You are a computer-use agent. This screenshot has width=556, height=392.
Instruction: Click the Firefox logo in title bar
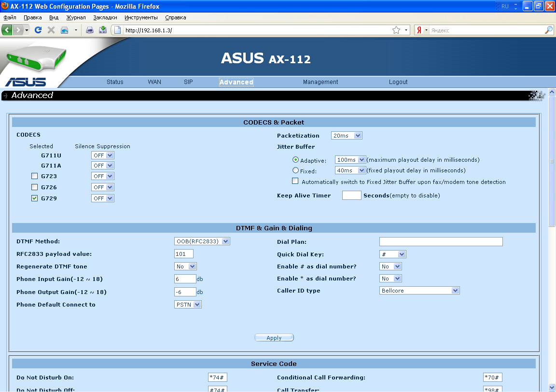click(5, 6)
